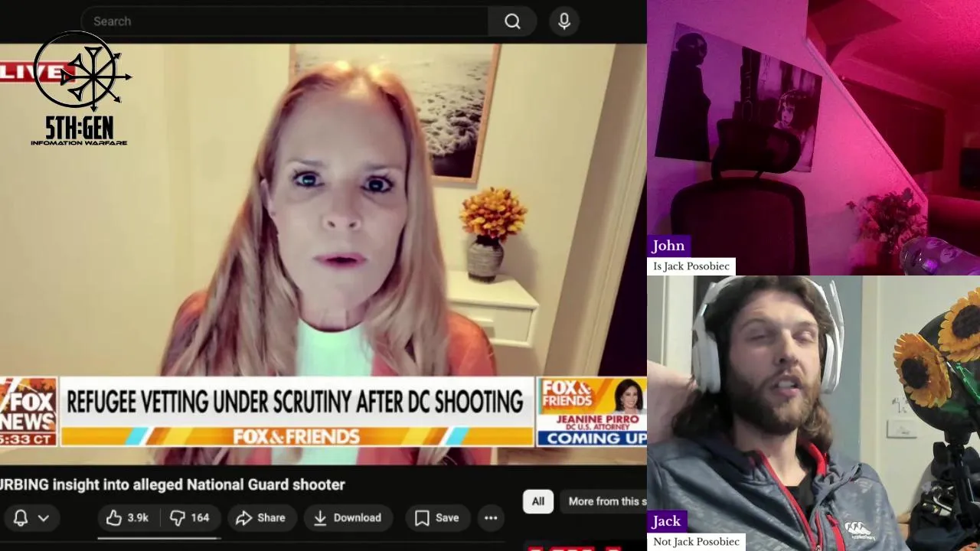Viewport: 980px width, 551px height.
Task: Like the video with 3.9k likes
Action: 127,518
